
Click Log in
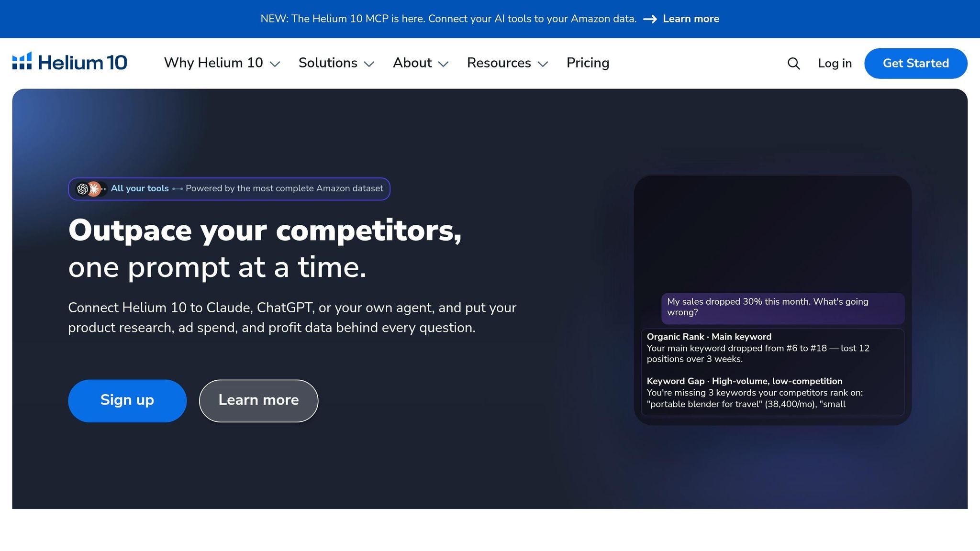[x=835, y=63]
